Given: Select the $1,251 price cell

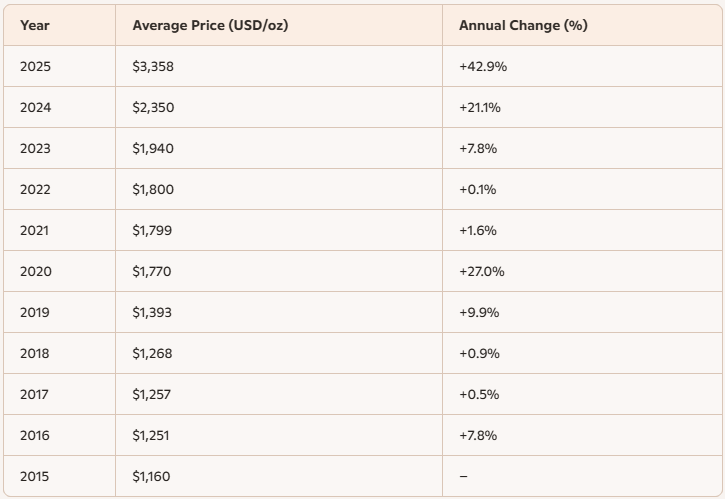Looking at the screenshot, I should 151,435.
